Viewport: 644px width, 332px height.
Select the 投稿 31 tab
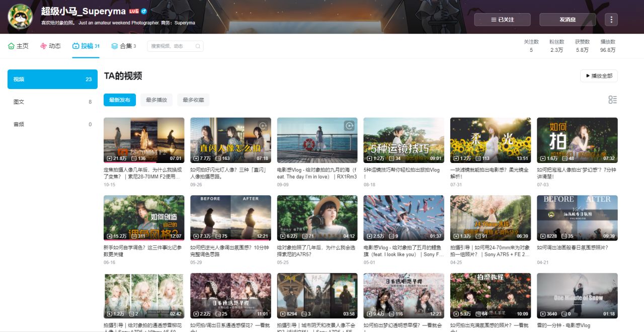86,46
